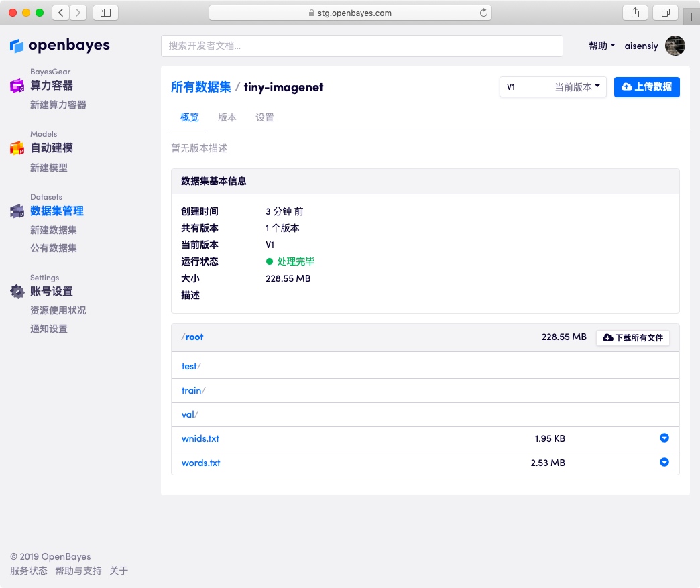Click the 1 个版本 version count value
Image resolution: width=700 pixels, height=588 pixels.
pos(282,228)
